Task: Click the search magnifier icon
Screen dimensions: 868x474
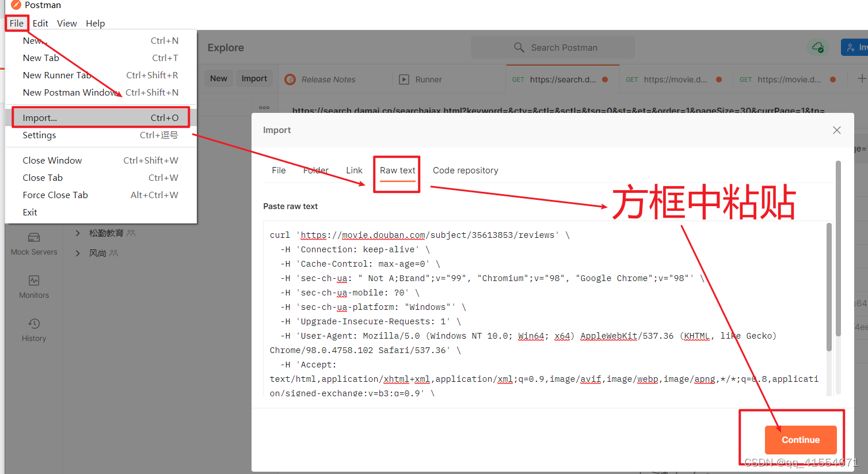Action: (x=519, y=47)
